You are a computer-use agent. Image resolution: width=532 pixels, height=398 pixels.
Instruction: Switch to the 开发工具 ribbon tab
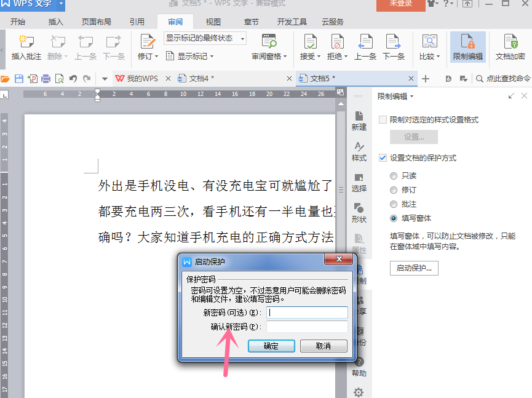pyautogui.click(x=292, y=22)
